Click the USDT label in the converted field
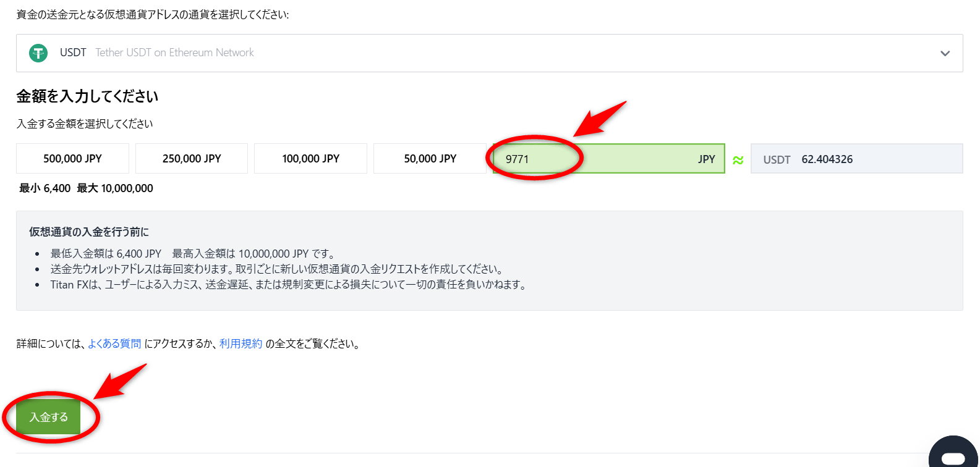The image size is (980, 467). 777,160
